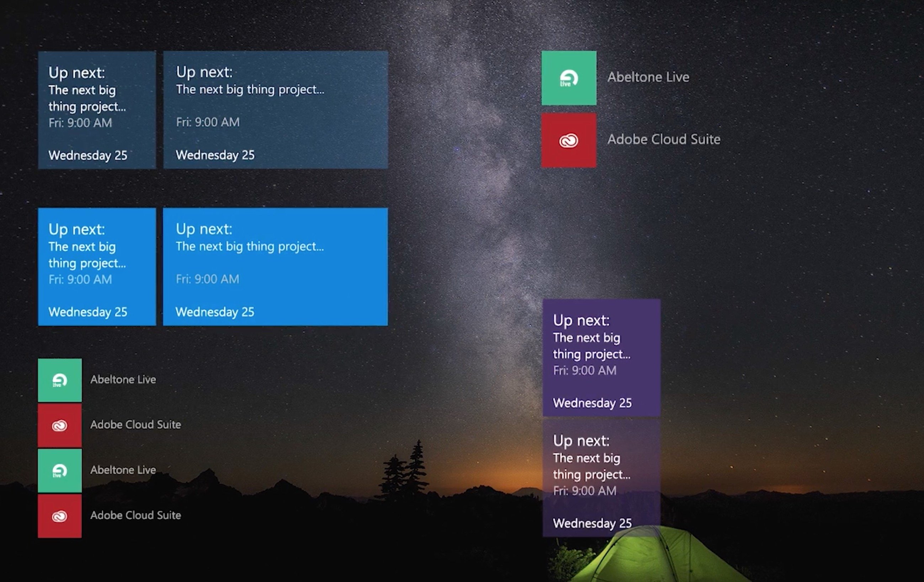The height and width of the screenshot is (582, 924).
Task: Click the Adobe Cloud Suite label in the bottom-left list
Action: click(x=136, y=425)
